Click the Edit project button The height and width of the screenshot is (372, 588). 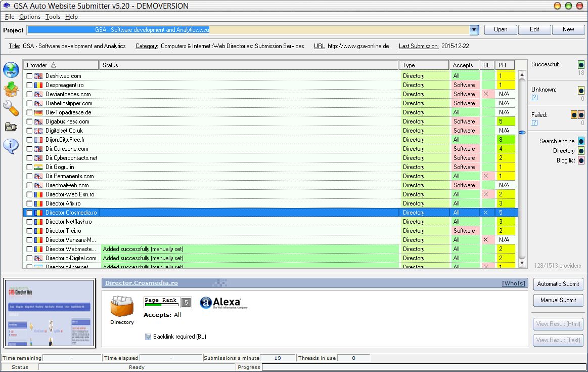534,30
